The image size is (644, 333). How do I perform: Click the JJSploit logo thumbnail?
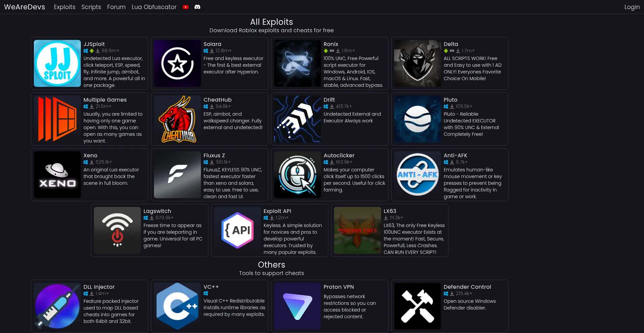57,63
